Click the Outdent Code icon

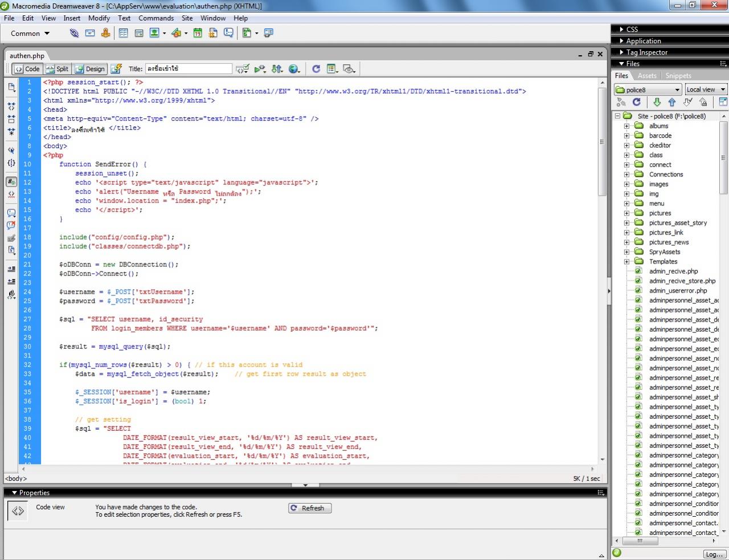[11, 281]
